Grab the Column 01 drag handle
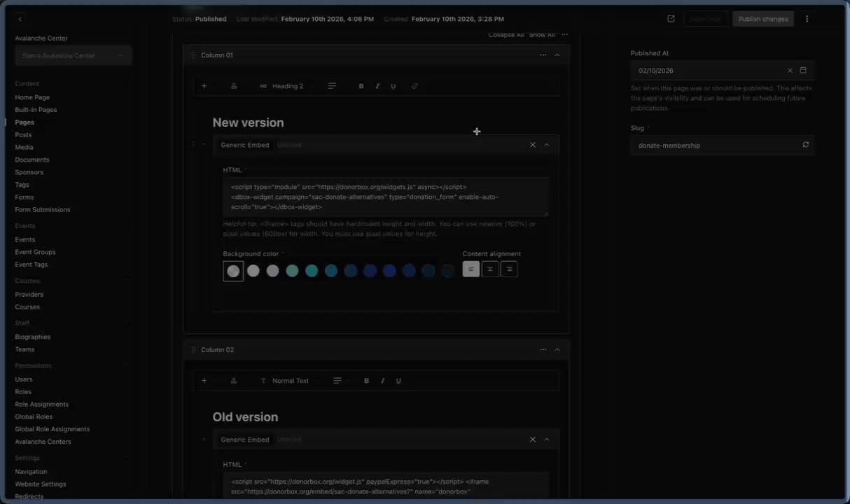The image size is (850, 504). coord(193,55)
